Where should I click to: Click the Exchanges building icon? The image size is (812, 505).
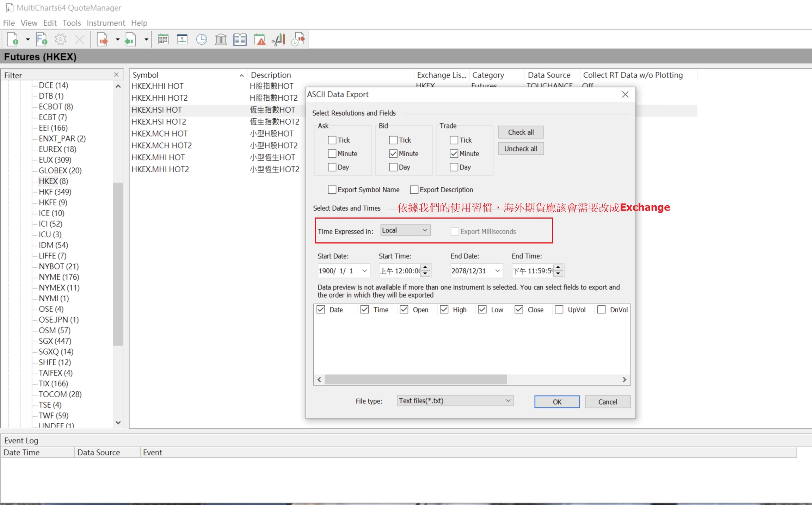point(221,39)
